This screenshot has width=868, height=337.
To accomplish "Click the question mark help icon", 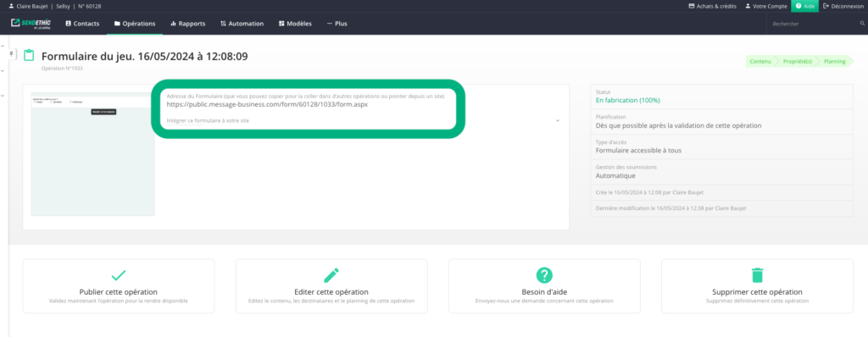I will point(545,275).
